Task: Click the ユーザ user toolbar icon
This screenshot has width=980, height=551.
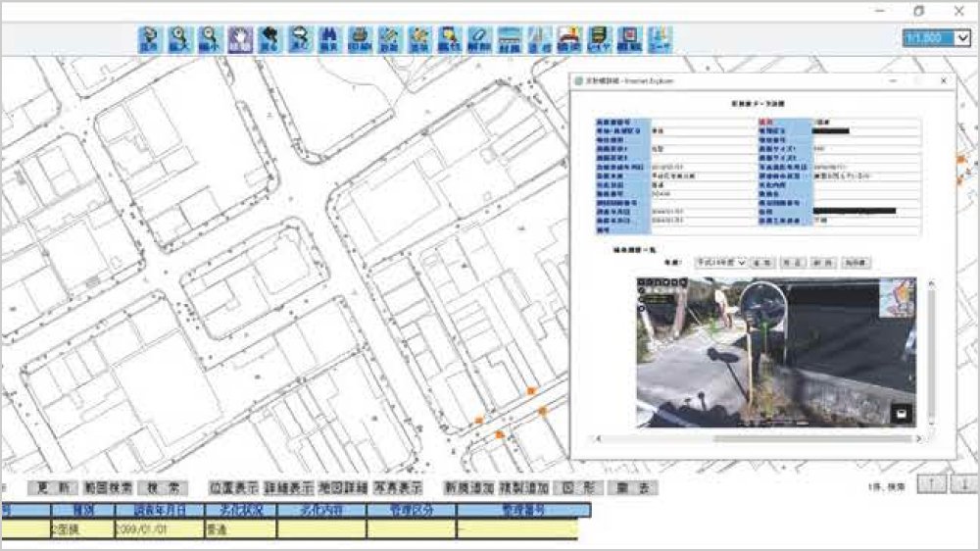Action: click(x=660, y=39)
